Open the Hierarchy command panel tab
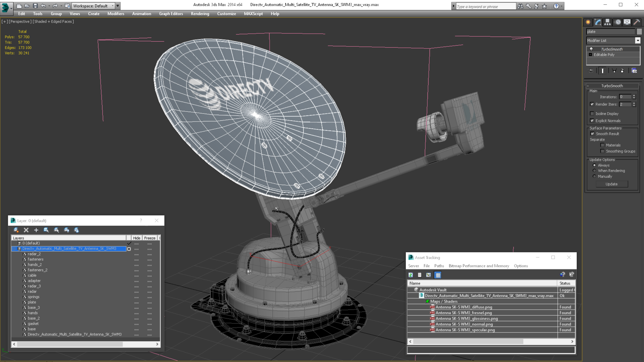Screen dimensions: 644x362 (x=608, y=22)
